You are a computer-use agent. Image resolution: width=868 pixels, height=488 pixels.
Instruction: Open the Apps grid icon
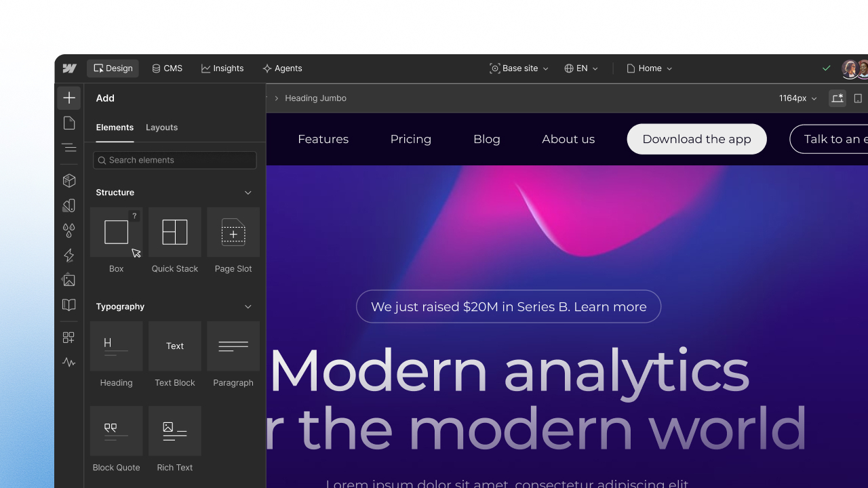coord(69,338)
